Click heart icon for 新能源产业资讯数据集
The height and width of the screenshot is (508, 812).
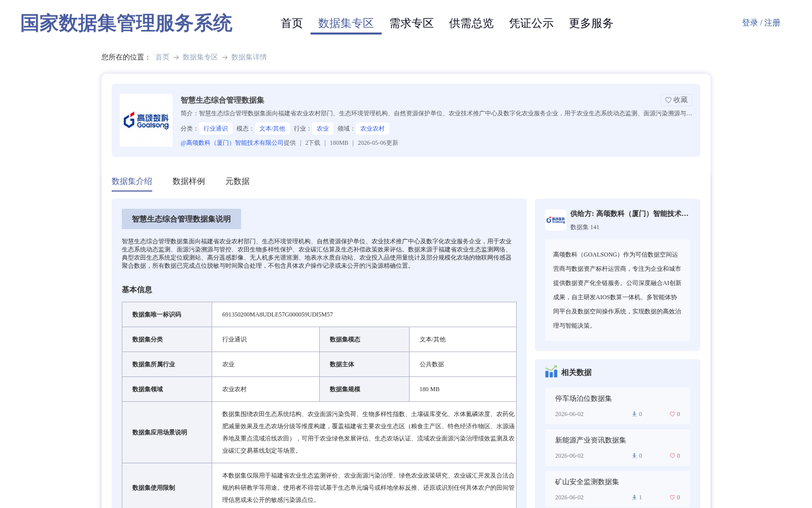[672, 456]
